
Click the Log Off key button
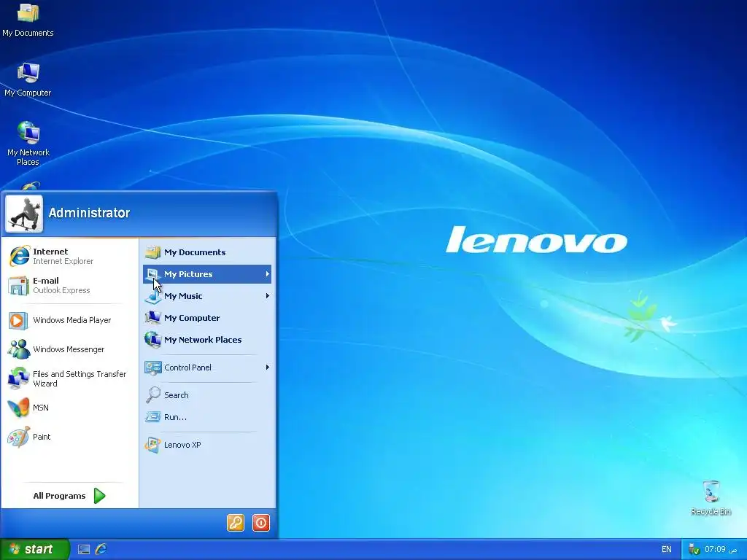click(236, 522)
